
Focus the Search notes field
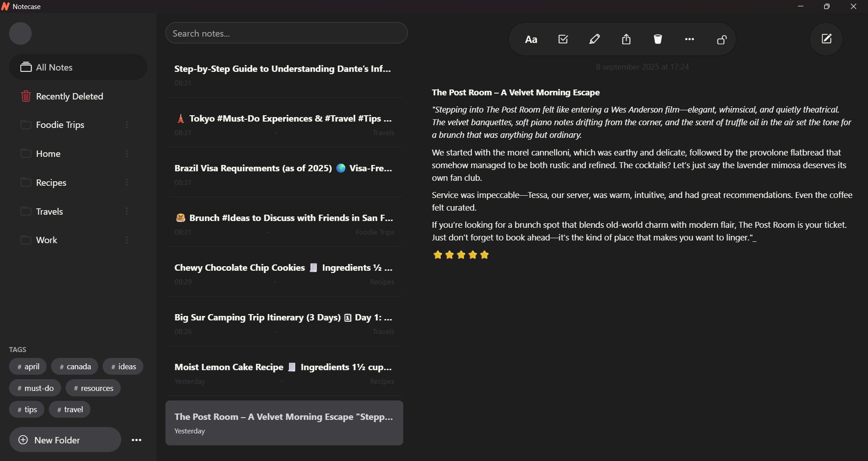click(x=287, y=33)
